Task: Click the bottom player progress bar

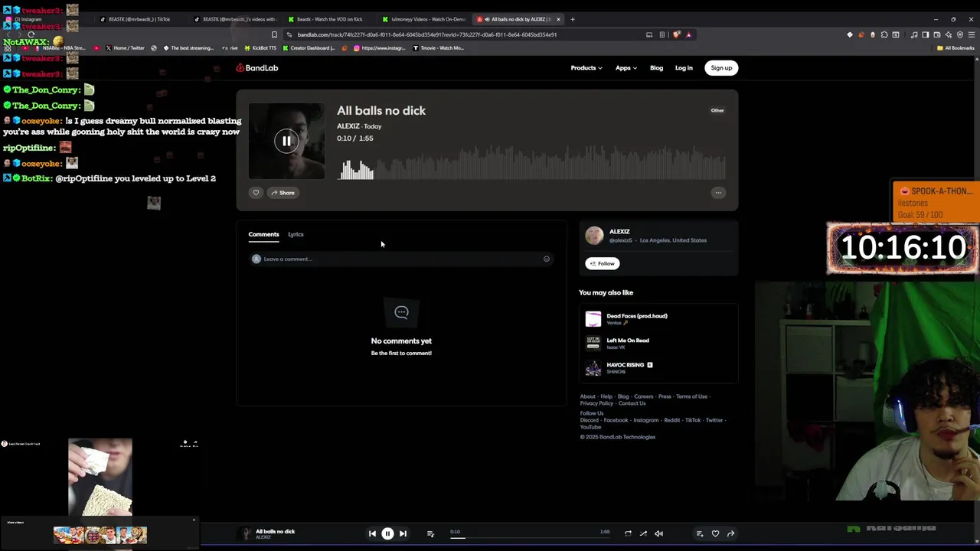Action: click(528, 538)
